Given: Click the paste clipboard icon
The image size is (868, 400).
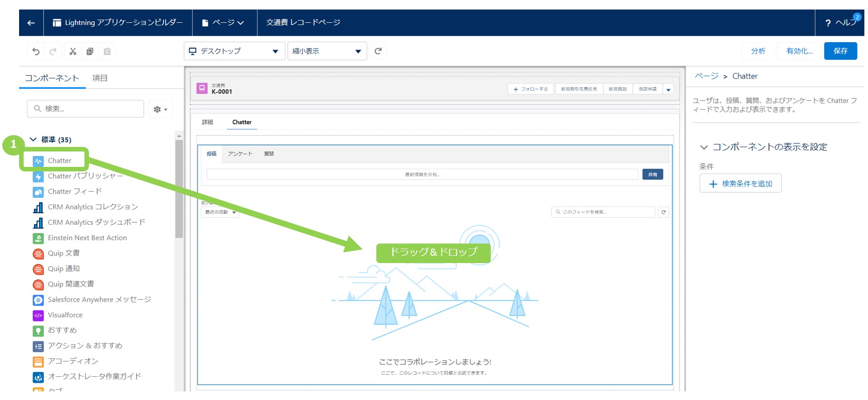Looking at the screenshot, I should click(107, 51).
